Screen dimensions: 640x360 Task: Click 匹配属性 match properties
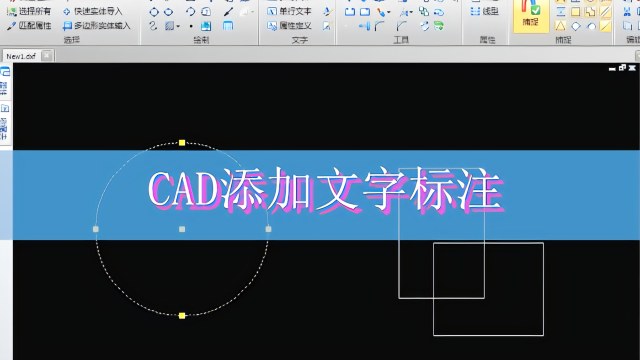29,26
